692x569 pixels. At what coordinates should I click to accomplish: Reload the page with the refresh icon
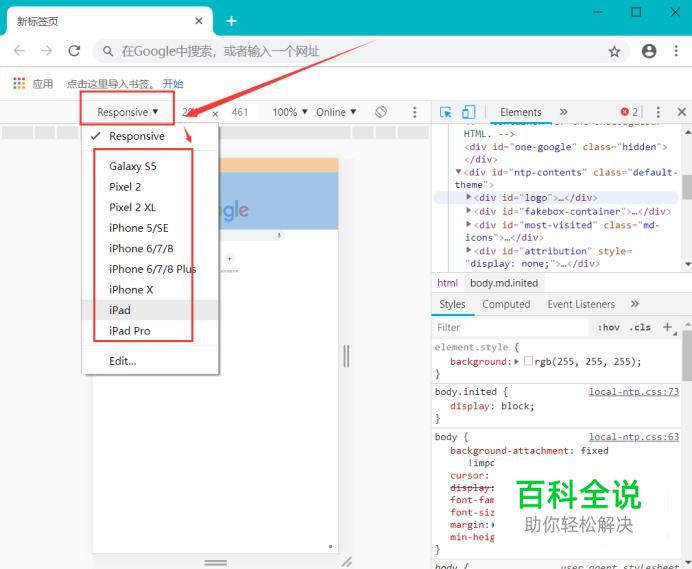point(74,51)
